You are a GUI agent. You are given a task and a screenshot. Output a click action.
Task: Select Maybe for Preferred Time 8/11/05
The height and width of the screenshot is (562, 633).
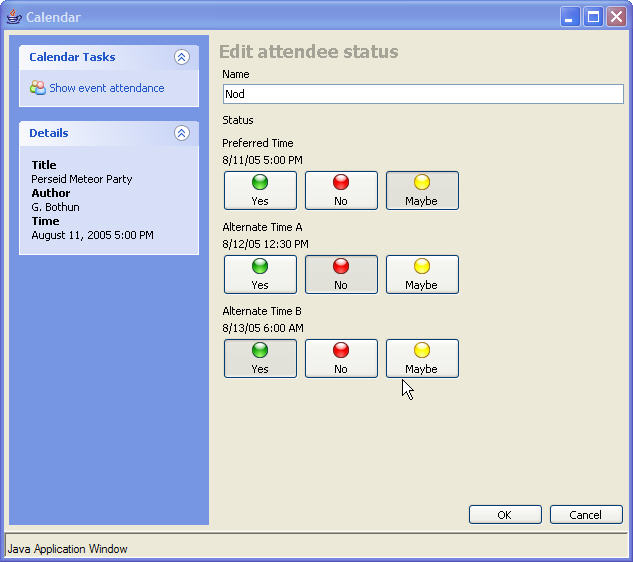[x=422, y=191]
